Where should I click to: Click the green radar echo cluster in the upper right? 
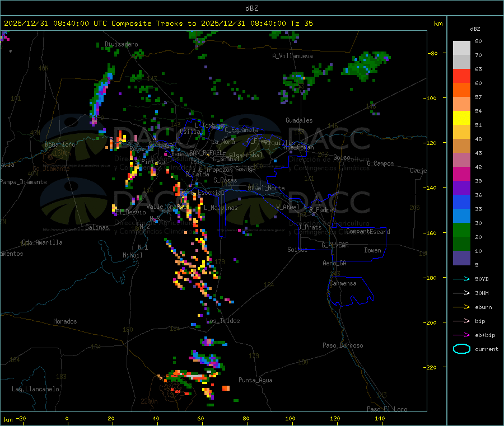tap(366, 65)
